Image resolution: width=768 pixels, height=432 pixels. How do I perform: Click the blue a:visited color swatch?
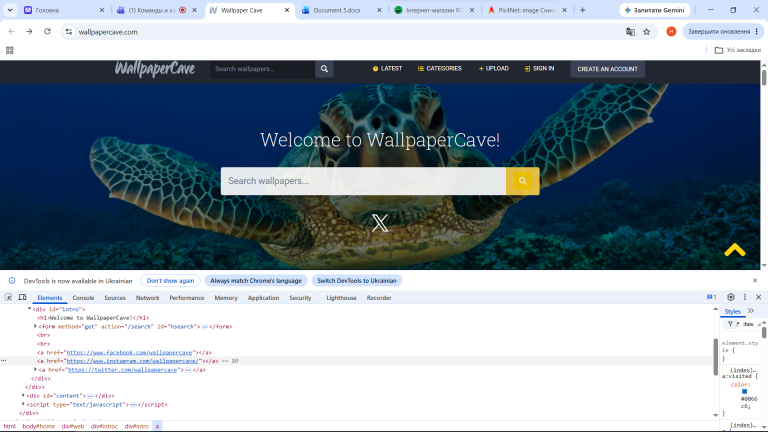point(744,391)
